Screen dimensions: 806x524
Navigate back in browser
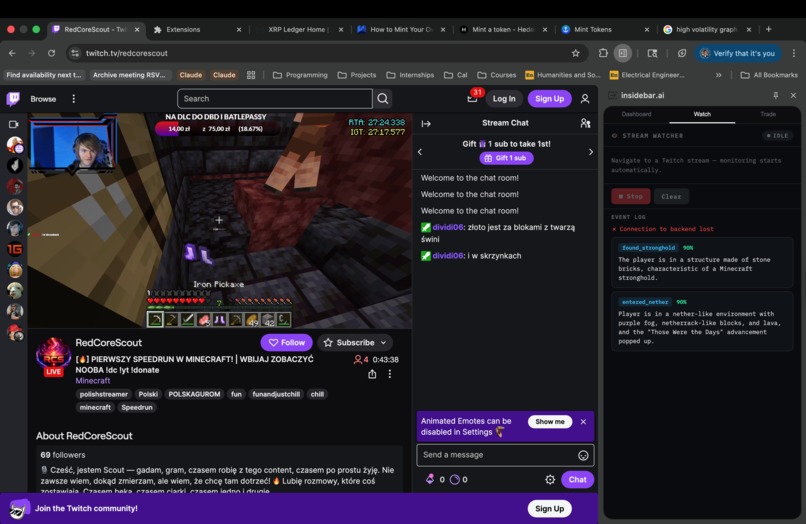pos(12,53)
